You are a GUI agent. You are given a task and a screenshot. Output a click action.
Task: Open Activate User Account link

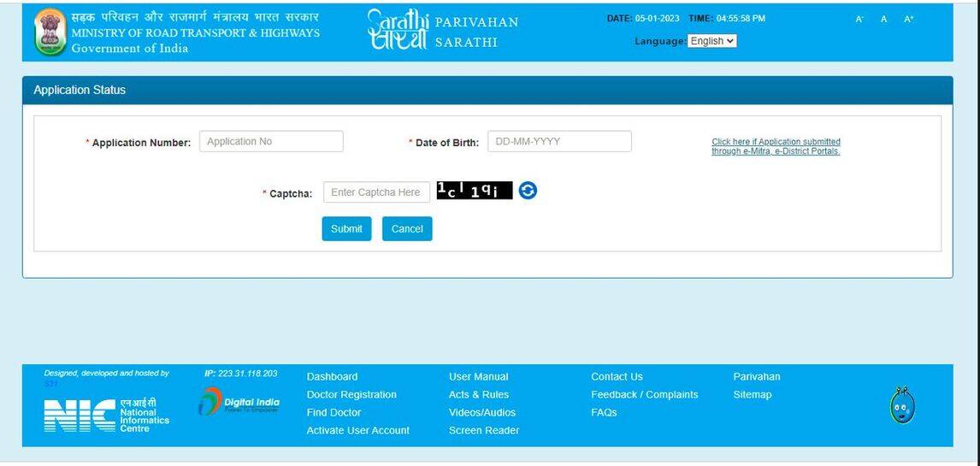pyautogui.click(x=357, y=430)
